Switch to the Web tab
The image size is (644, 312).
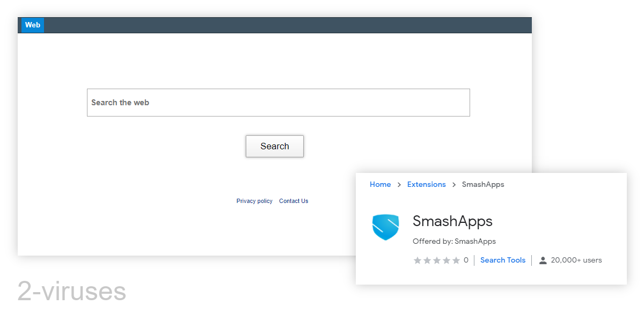32,25
